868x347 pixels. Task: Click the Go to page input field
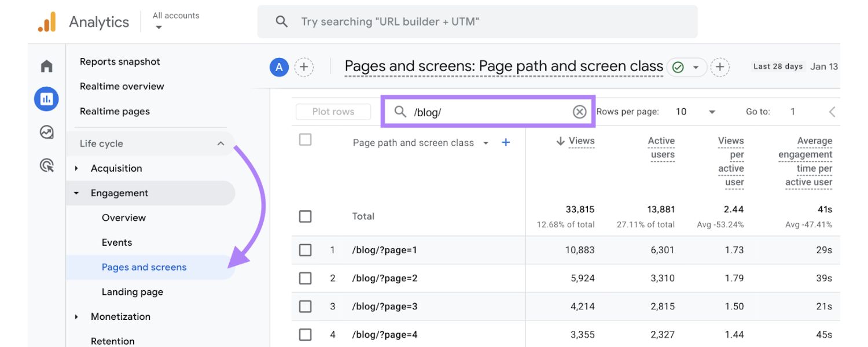792,111
